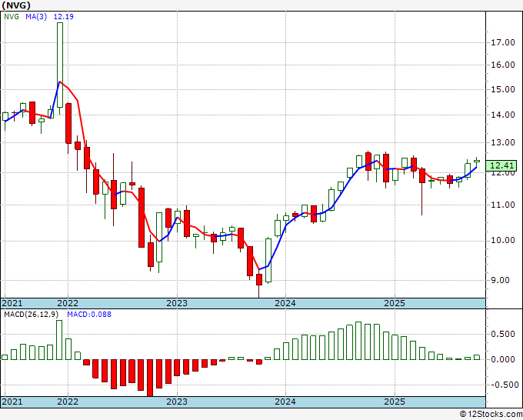
Task: Click the lowest red candlestick before 2024
Action: 259,279
